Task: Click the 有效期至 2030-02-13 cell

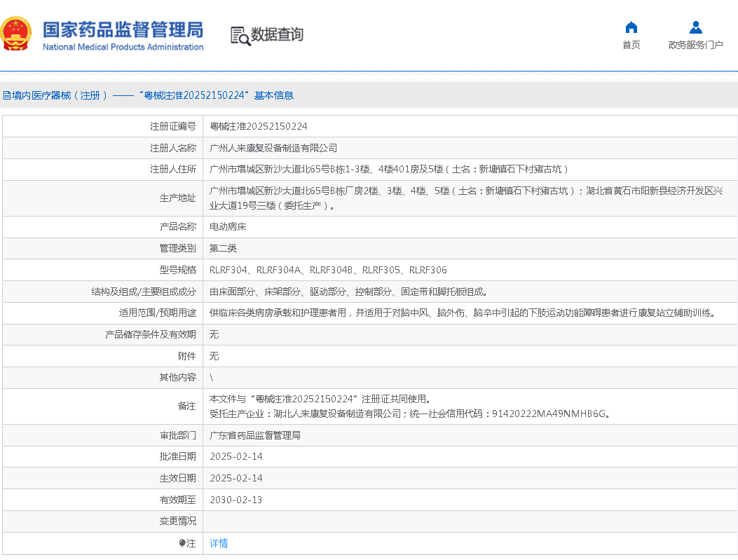Action: coord(236,499)
